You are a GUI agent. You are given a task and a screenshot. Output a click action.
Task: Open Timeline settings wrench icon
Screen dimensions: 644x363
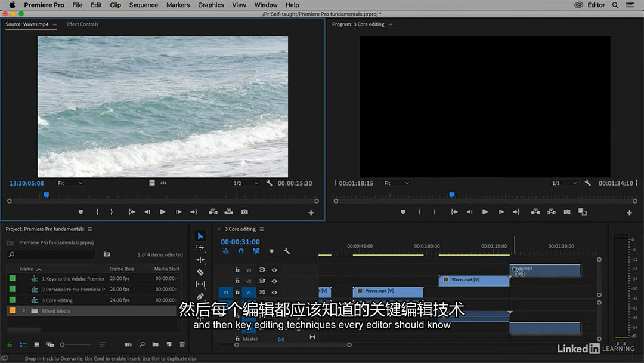[287, 251]
